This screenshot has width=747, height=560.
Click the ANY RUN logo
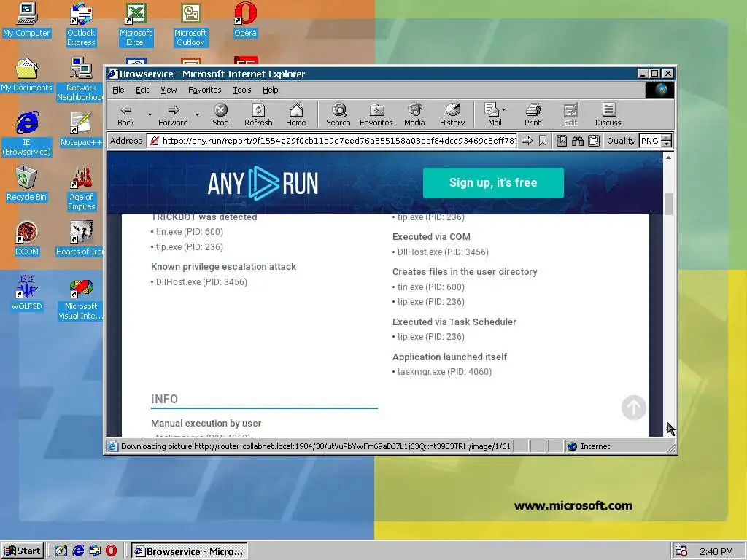click(x=263, y=183)
